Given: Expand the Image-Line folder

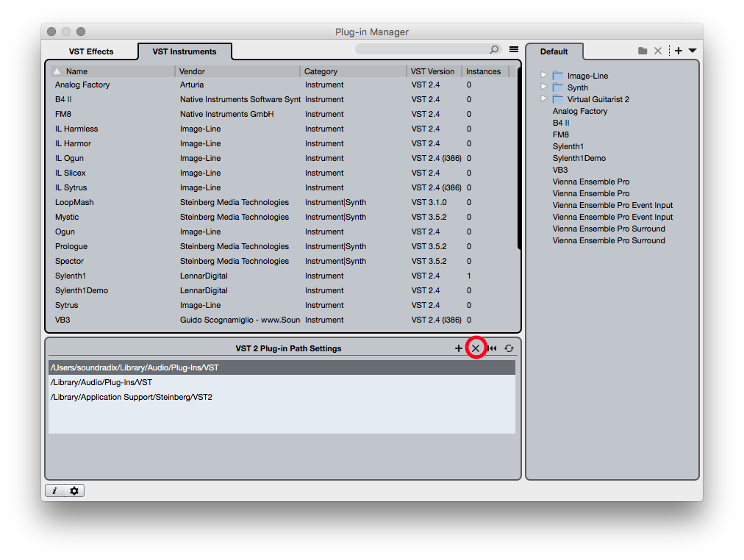Looking at the screenshot, I should click(544, 75).
